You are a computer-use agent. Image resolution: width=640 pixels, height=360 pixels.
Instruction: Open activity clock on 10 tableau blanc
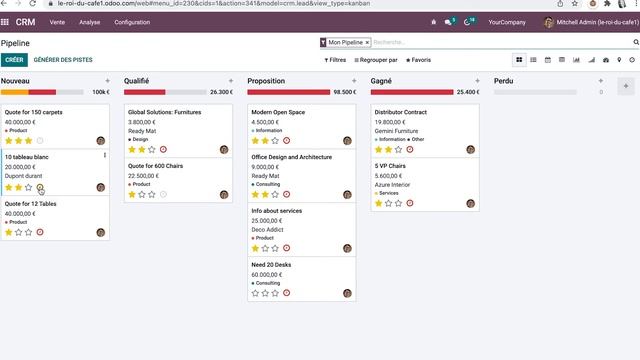pos(40,187)
